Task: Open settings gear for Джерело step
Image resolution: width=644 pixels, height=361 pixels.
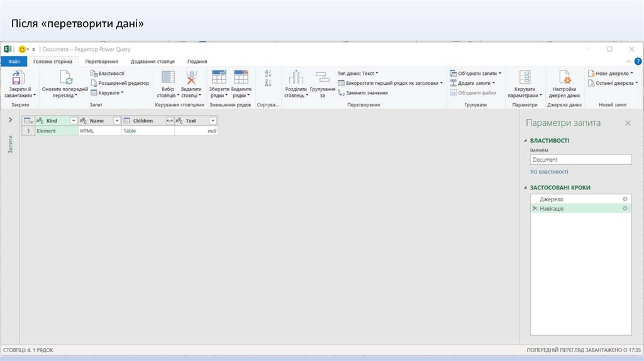Action: click(625, 199)
